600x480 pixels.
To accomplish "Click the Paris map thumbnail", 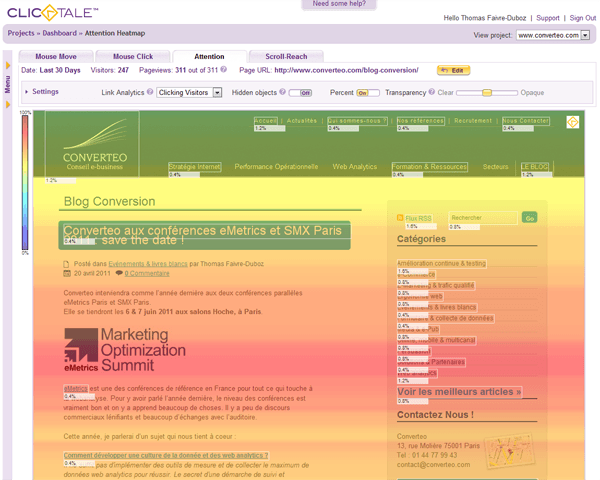I will coord(509,451).
